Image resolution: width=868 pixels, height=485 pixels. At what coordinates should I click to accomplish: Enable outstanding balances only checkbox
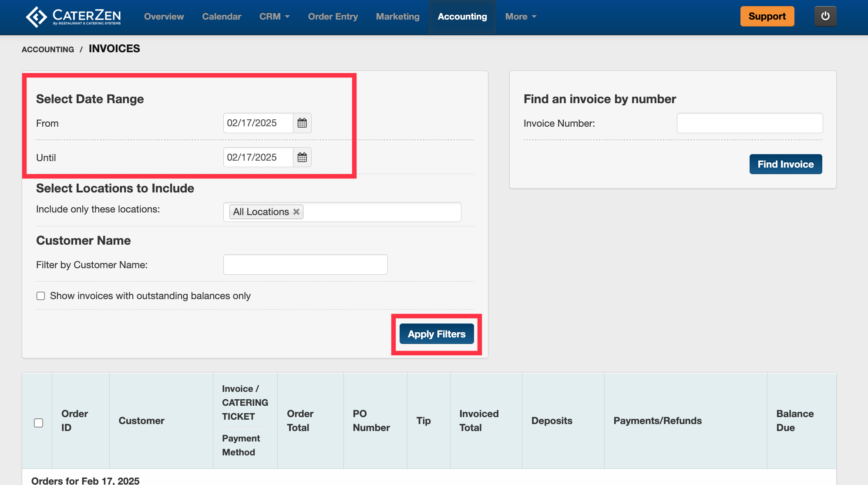(x=41, y=296)
